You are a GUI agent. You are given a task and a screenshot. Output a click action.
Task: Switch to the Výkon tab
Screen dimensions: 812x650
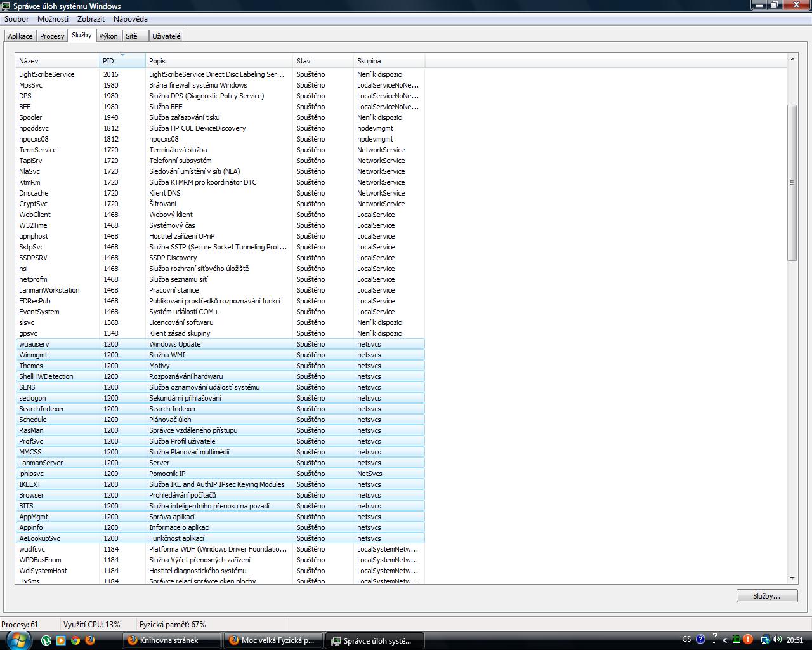(108, 36)
